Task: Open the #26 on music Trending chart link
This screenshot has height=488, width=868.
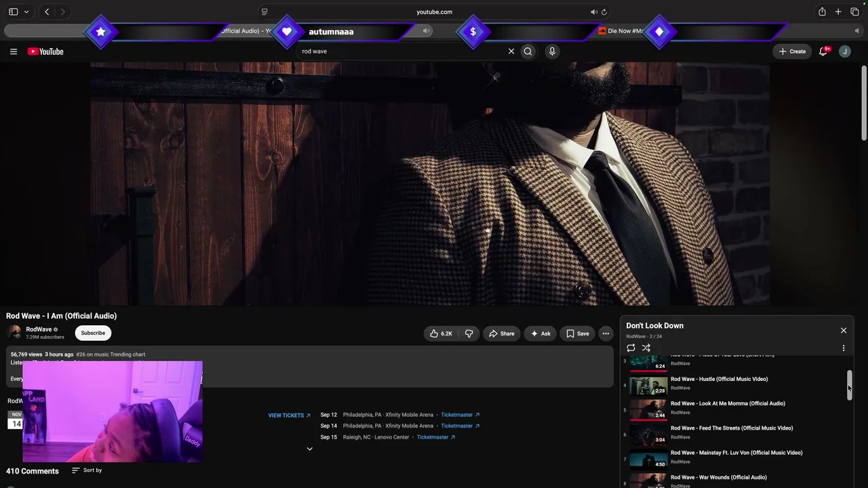Action: click(x=111, y=354)
